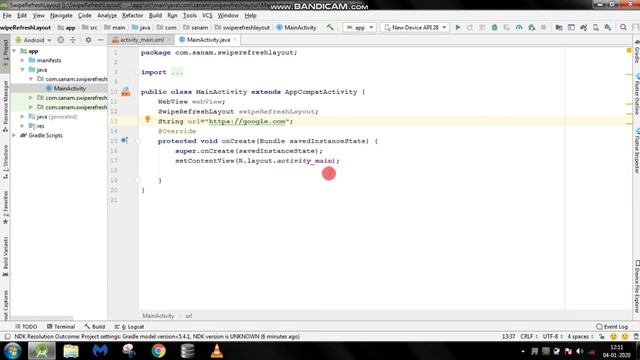Open the app run configuration dropdown
The height and width of the screenshot is (360, 640).
pos(360,27)
